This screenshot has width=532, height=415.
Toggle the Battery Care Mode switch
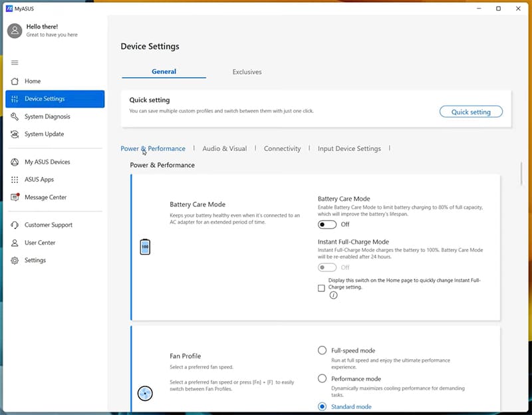coord(327,225)
